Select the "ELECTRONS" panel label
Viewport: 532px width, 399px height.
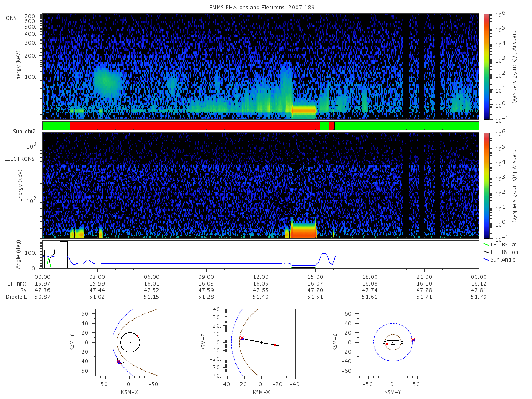(20, 159)
